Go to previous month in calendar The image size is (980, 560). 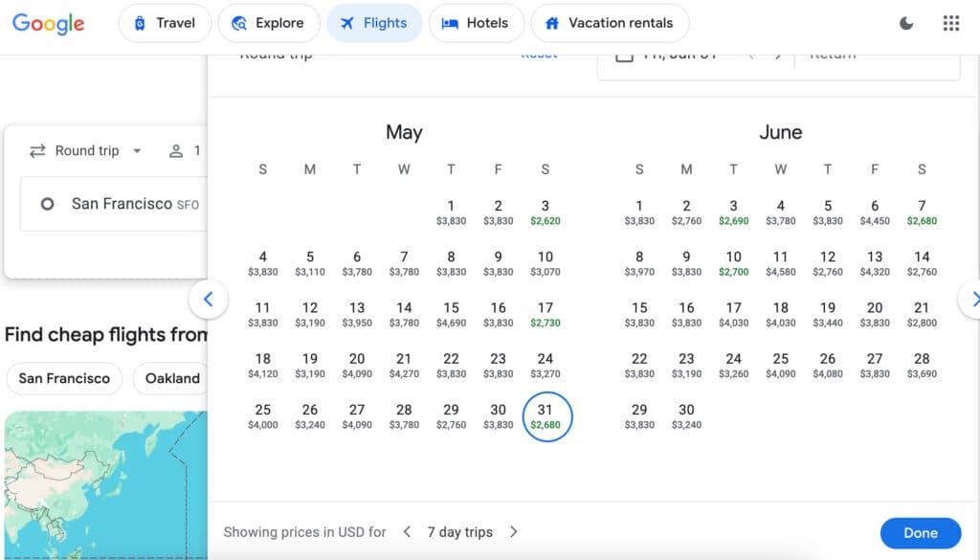[x=208, y=300]
